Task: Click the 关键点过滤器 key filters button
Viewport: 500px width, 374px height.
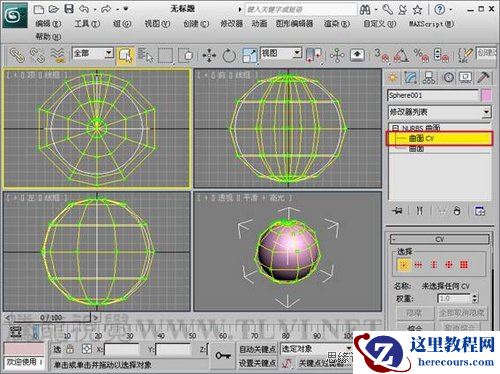Action: [x=324, y=363]
